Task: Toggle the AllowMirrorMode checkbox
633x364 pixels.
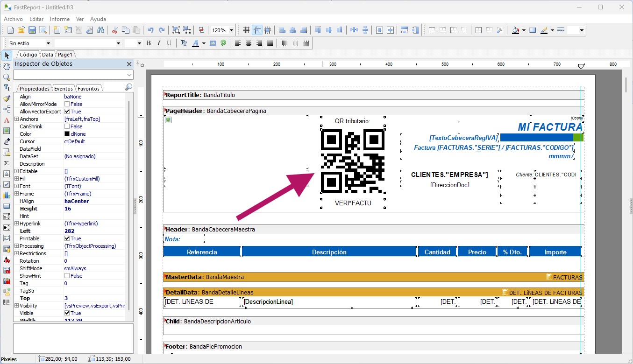Action: pos(67,104)
